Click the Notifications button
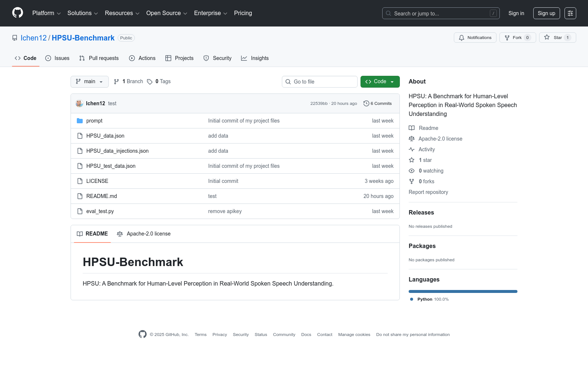This screenshot has width=588, height=368. (x=475, y=38)
